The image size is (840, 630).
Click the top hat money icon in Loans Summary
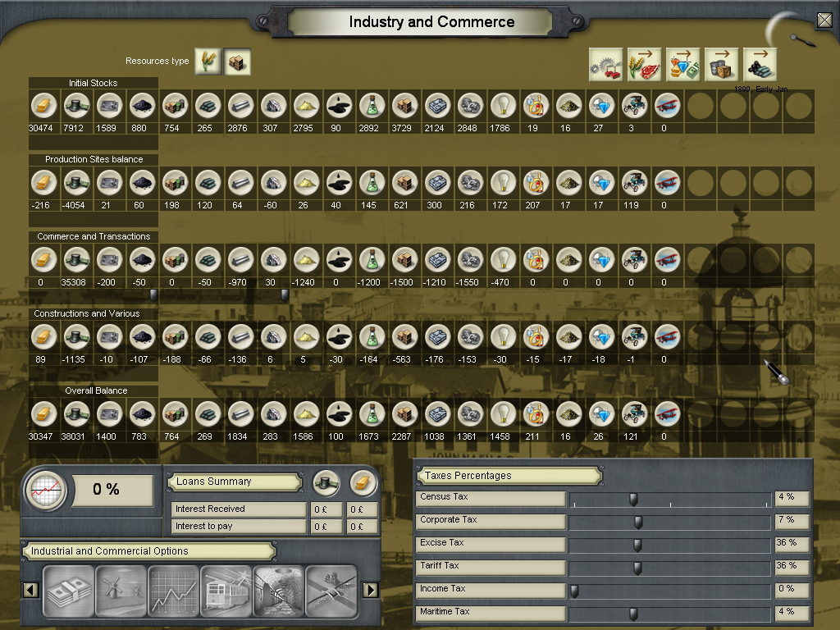pos(326,482)
